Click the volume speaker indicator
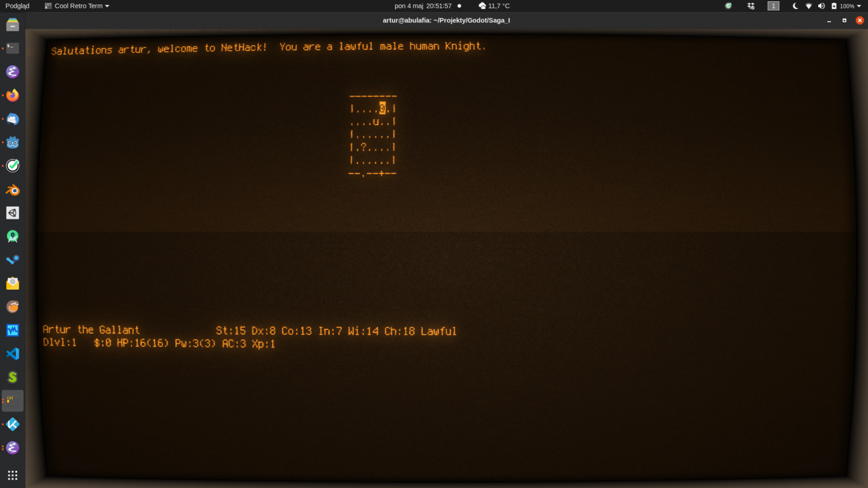This screenshot has width=868, height=488. pyautogui.click(x=821, y=6)
